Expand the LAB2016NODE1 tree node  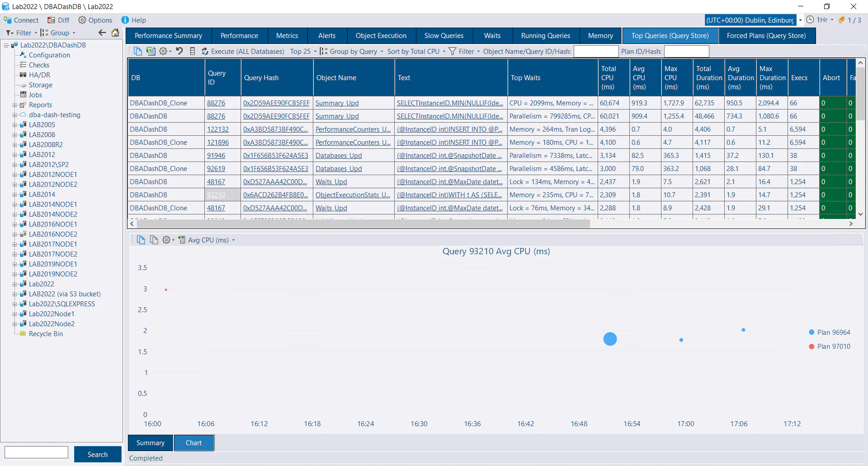point(15,224)
